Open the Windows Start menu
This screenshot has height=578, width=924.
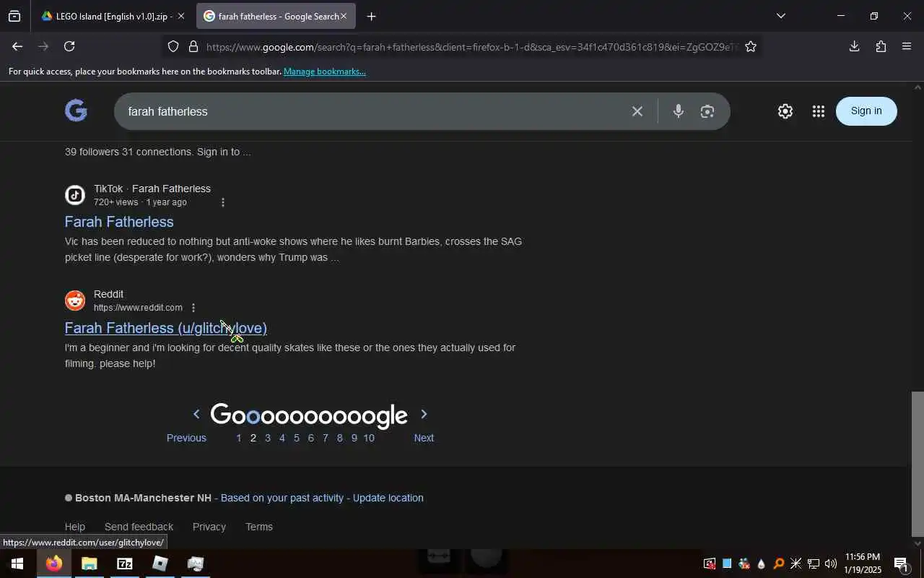[x=17, y=564]
